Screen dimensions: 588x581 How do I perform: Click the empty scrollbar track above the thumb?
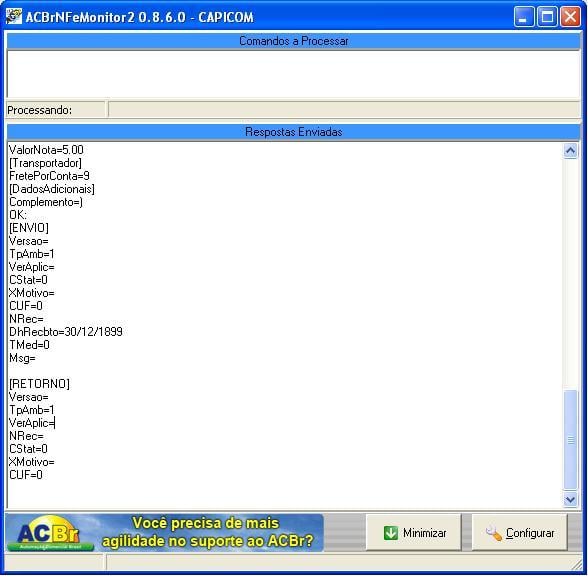coord(570,274)
